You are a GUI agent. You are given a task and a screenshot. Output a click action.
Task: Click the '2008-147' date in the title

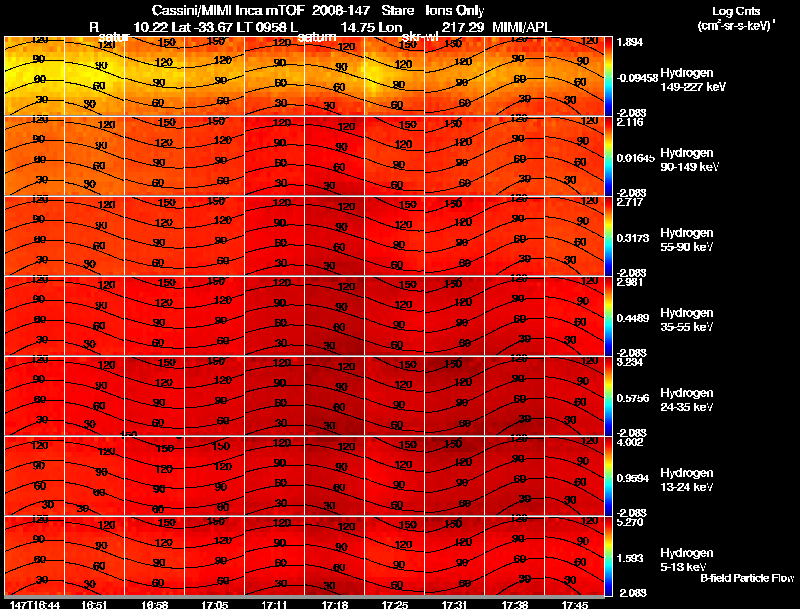341,10
